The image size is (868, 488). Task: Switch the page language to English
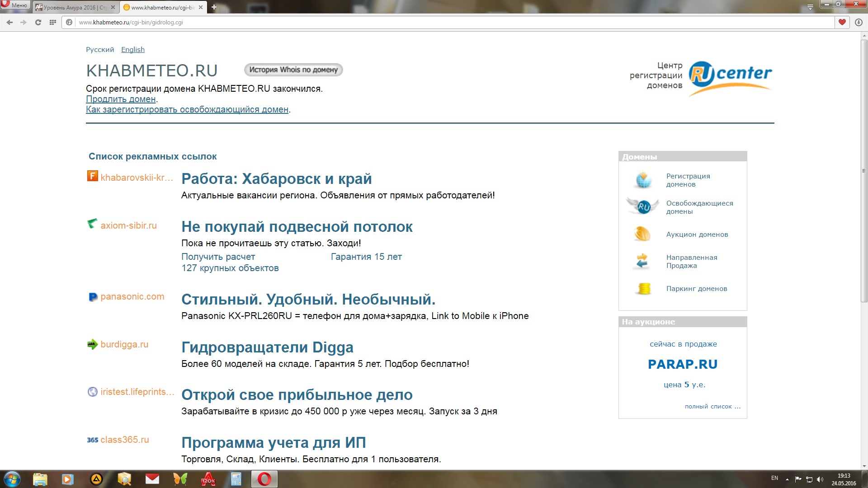(x=133, y=50)
